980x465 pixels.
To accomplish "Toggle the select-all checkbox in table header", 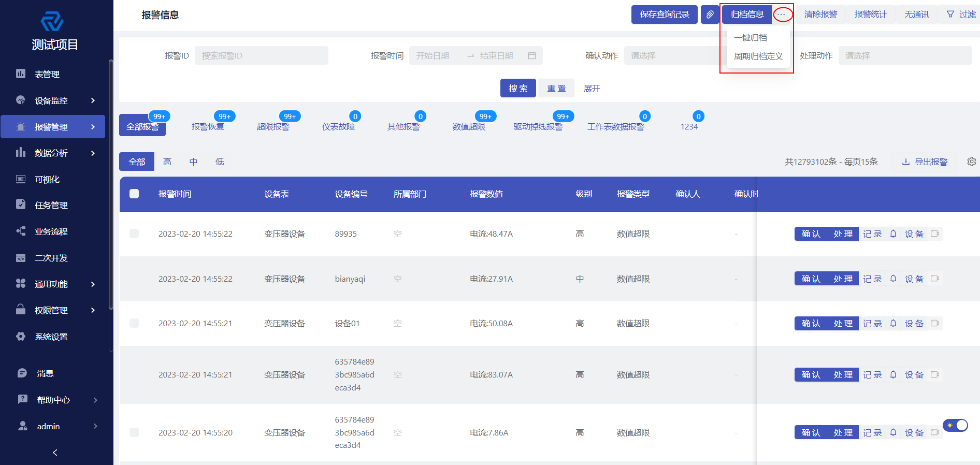I will coord(134,194).
